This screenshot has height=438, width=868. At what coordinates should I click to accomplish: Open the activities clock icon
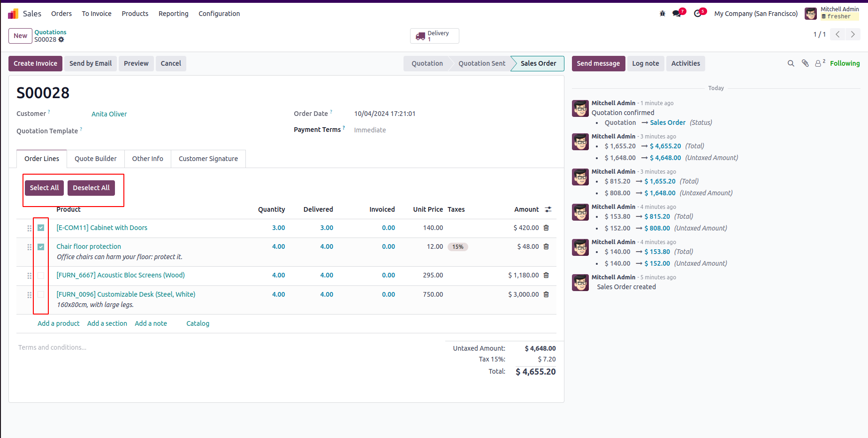click(x=698, y=14)
